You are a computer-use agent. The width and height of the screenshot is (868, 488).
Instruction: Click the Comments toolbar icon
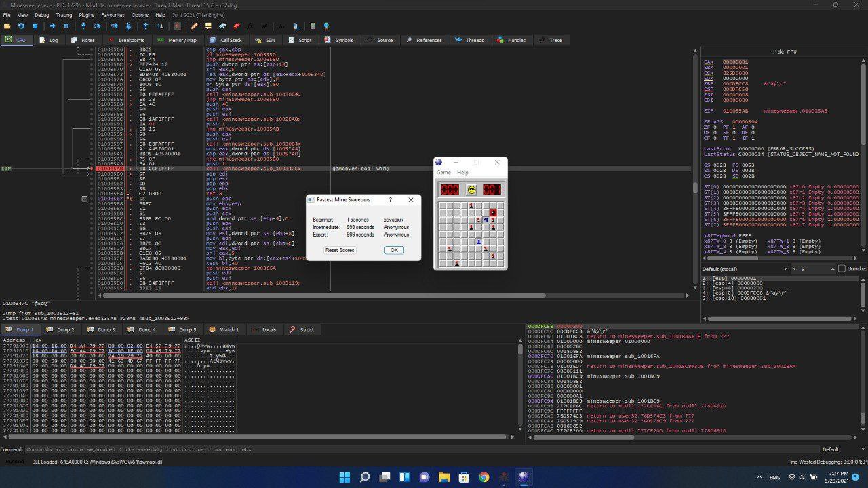click(x=208, y=26)
